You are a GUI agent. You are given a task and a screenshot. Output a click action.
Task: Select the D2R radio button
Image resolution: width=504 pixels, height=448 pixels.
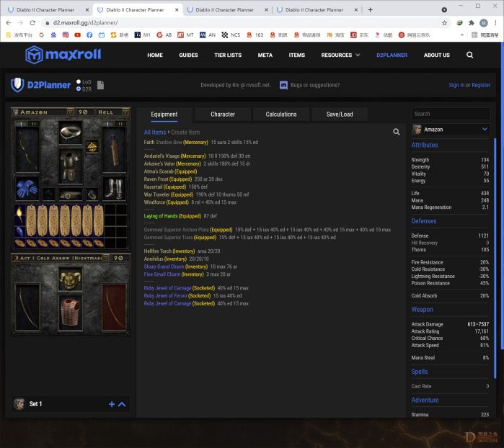point(79,89)
